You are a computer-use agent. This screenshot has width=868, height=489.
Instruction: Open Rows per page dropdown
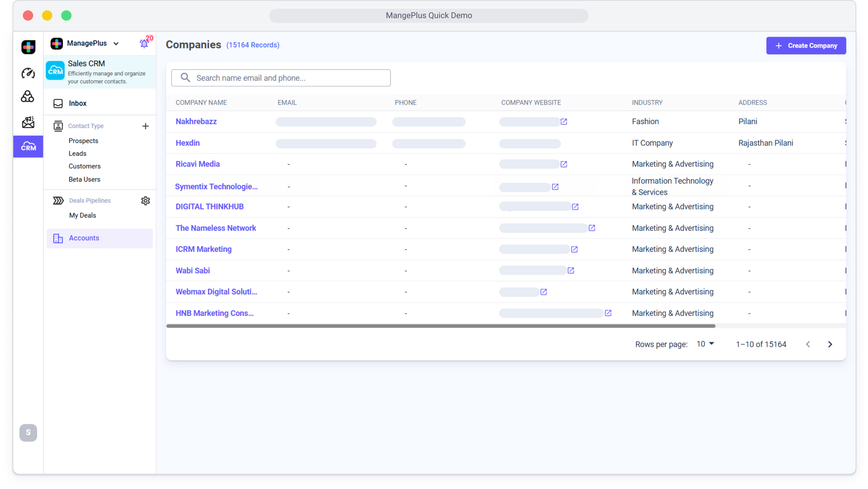pos(705,344)
